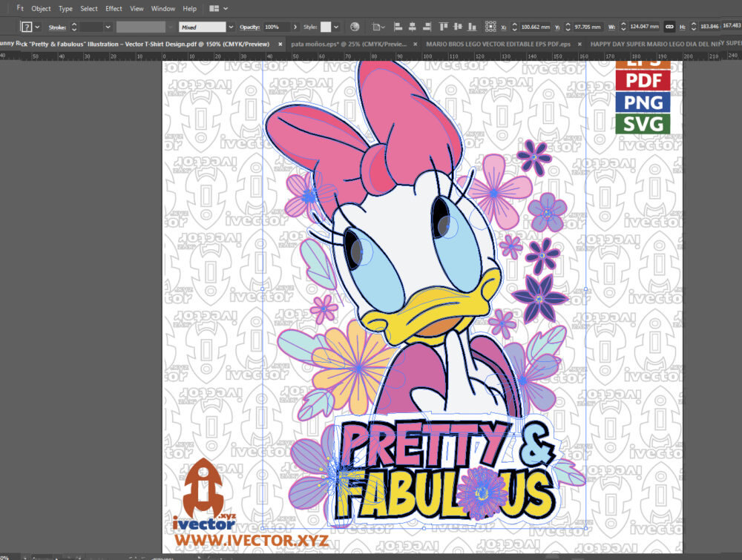Click the Opacity label link

(x=249, y=27)
